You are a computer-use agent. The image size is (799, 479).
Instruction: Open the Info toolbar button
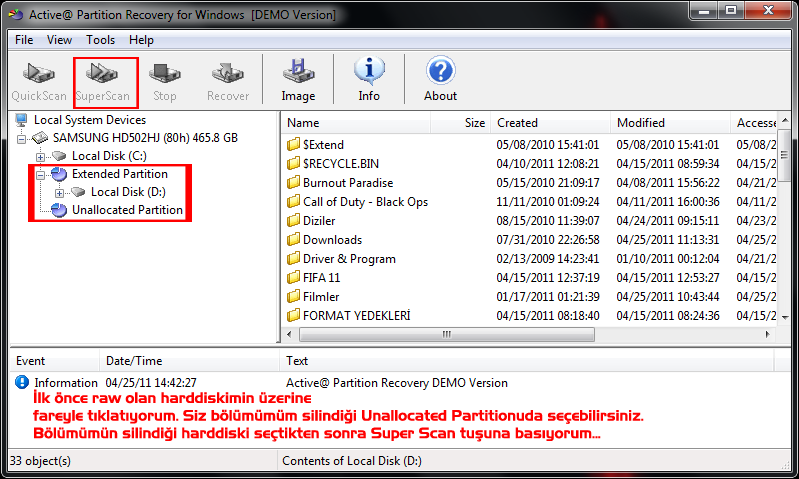[369, 81]
